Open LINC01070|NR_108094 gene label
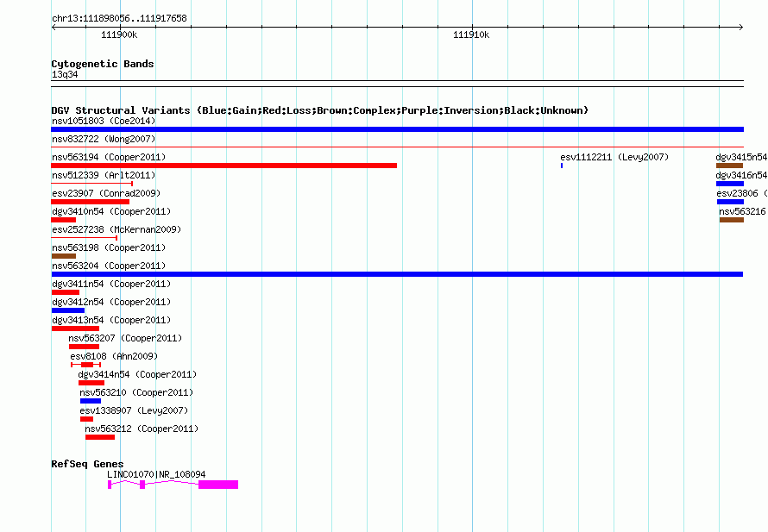This screenshot has height=532, width=768. point(156,474)
